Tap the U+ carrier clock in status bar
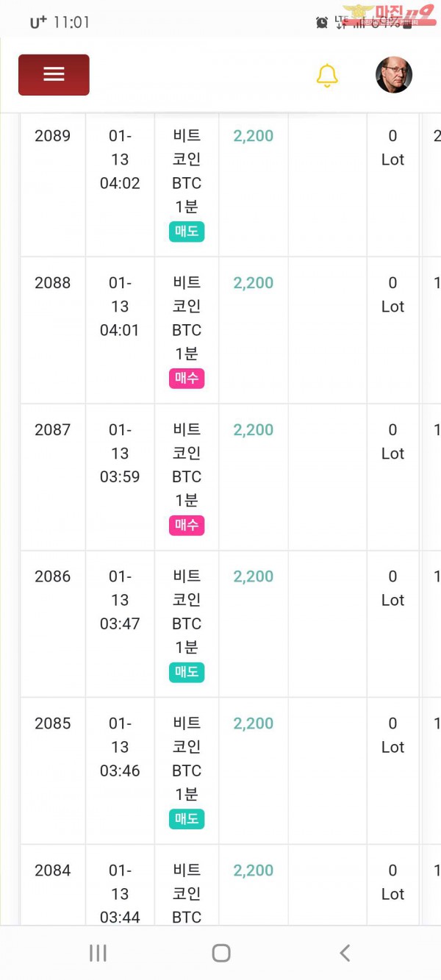 (60, 23)
